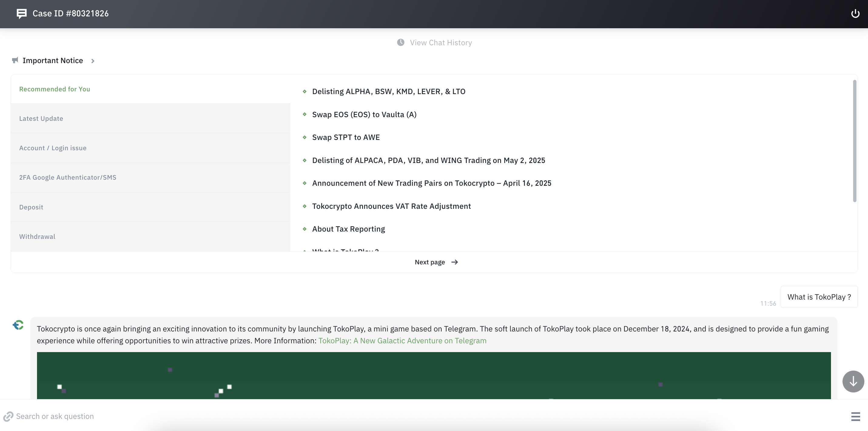Select the Deposit tab
This screenshot has width=868, height=431.
click(150, 207)
